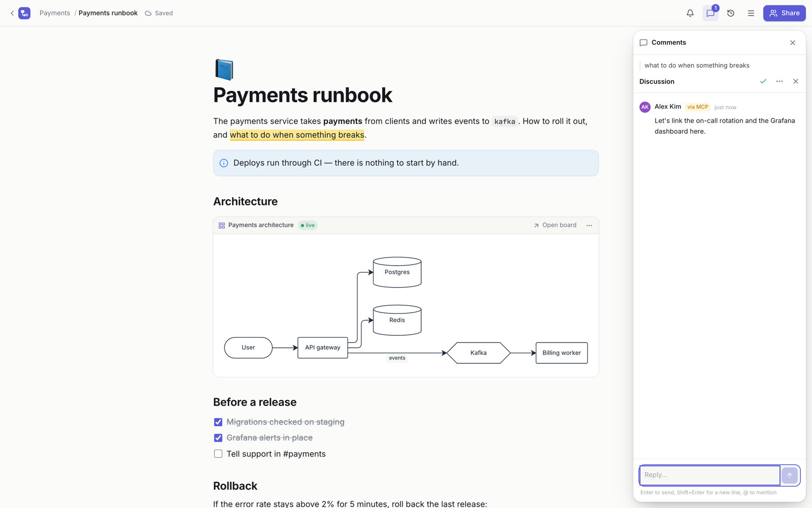812x508 pixels.
Task: Click the Architecture heading
Action: pos(245,202)
